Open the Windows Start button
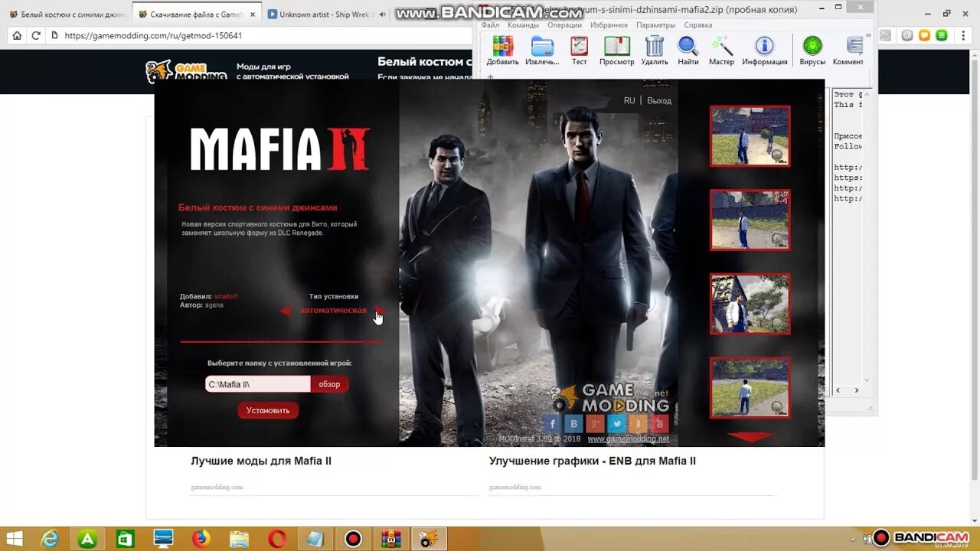The height and width of the screenshot is (551, 980). coord(14,539)
